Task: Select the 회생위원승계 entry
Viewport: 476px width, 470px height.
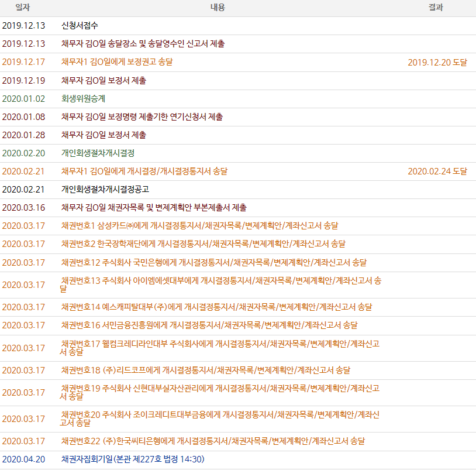Action: [x=83, y=99]
